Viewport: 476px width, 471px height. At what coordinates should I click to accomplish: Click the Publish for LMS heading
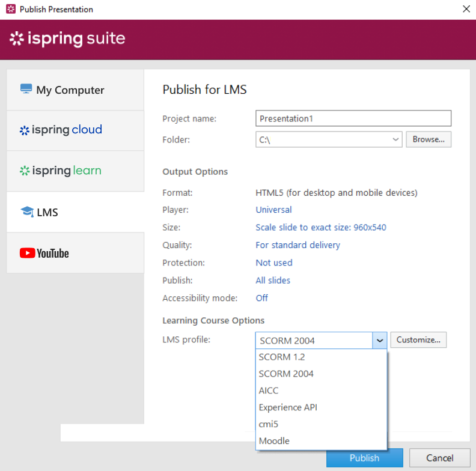click(204, 90)
